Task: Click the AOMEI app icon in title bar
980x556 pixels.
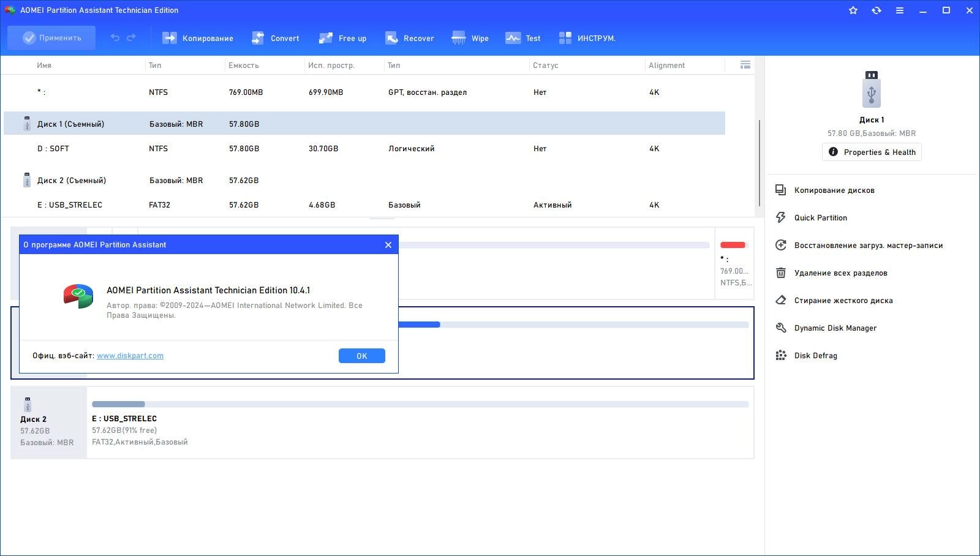Action: pos(10,10)
